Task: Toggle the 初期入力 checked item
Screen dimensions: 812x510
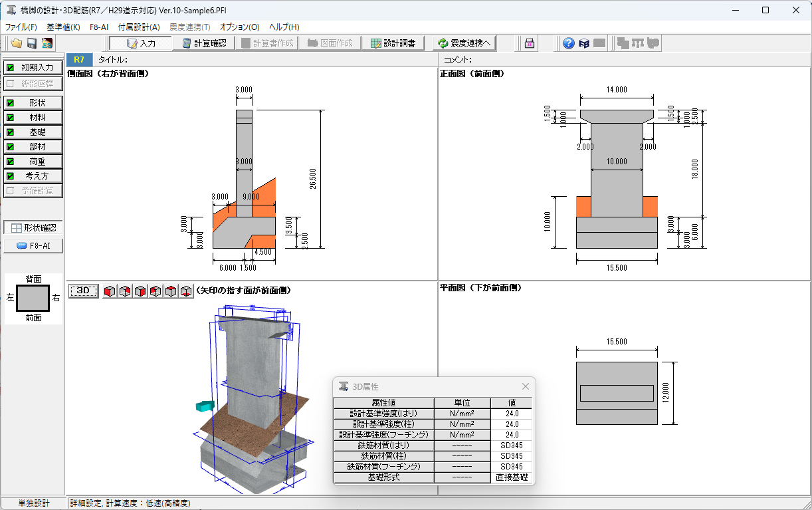Action: tap(33, 67)
